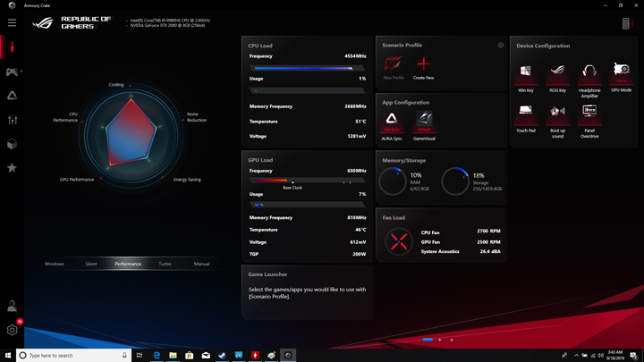The height and width of the screenshot is (362, 644).
Task: Open Headphone Amplifier configuration
Action: [589, 74]
